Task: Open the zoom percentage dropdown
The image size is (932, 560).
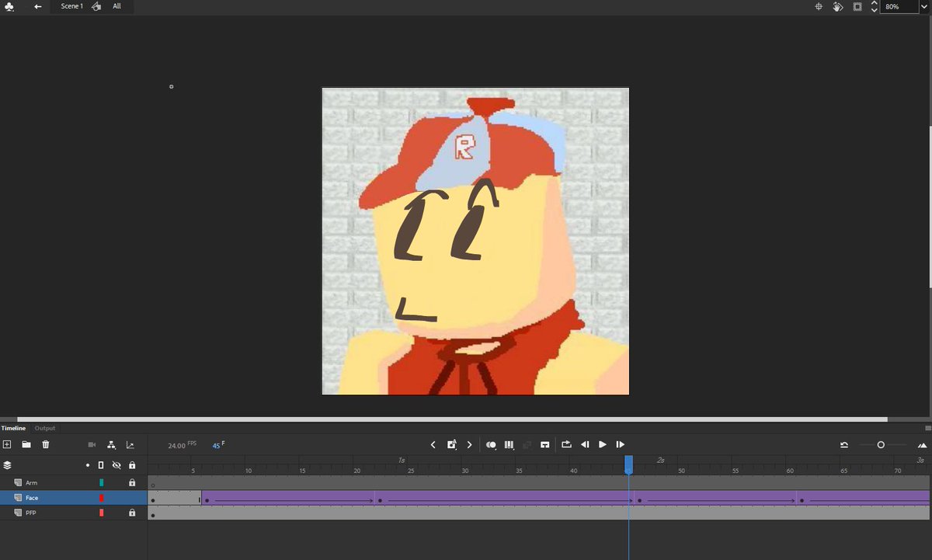Action: (924, 6)
